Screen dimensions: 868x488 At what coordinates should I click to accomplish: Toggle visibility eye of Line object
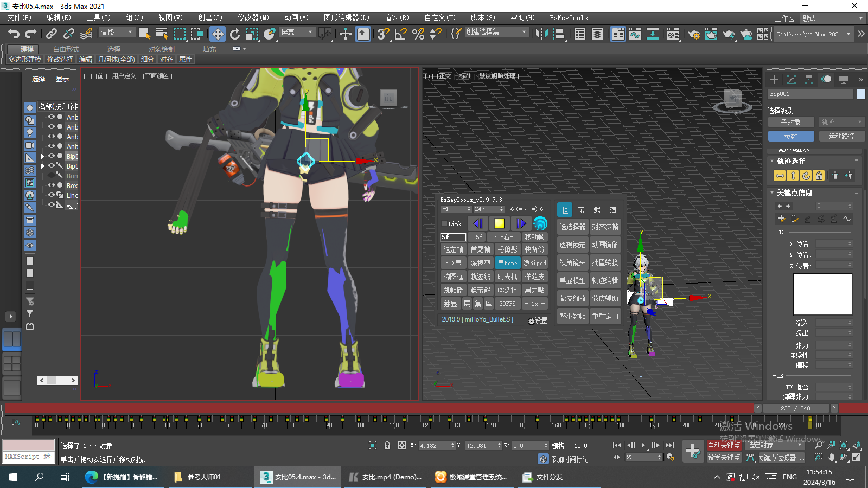52,195
